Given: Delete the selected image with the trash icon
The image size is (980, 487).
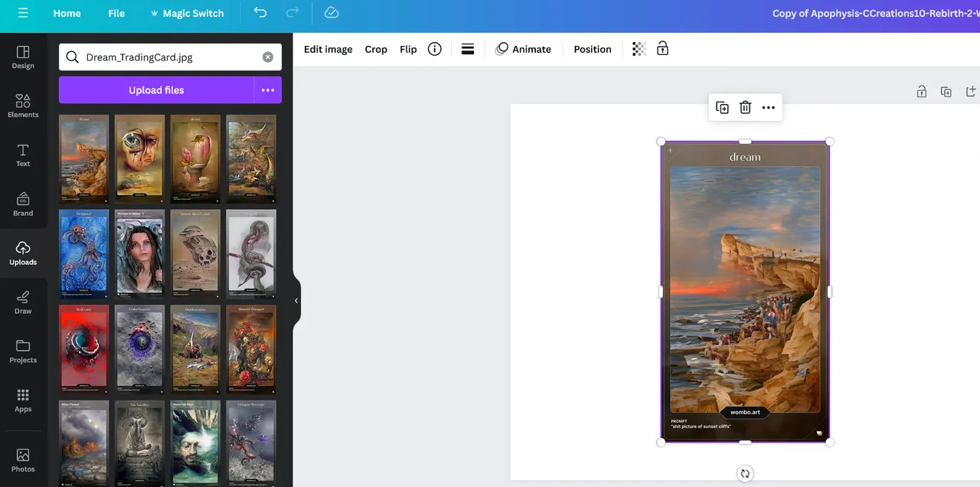Looking at the screenshot, I should click(745, 107).
